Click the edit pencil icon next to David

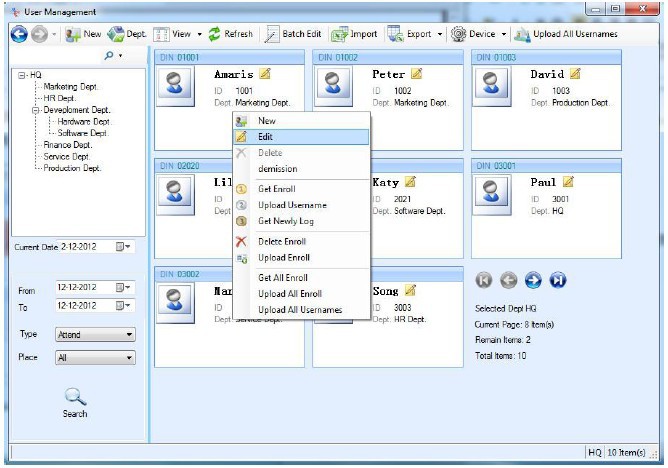tap(575, 73)
